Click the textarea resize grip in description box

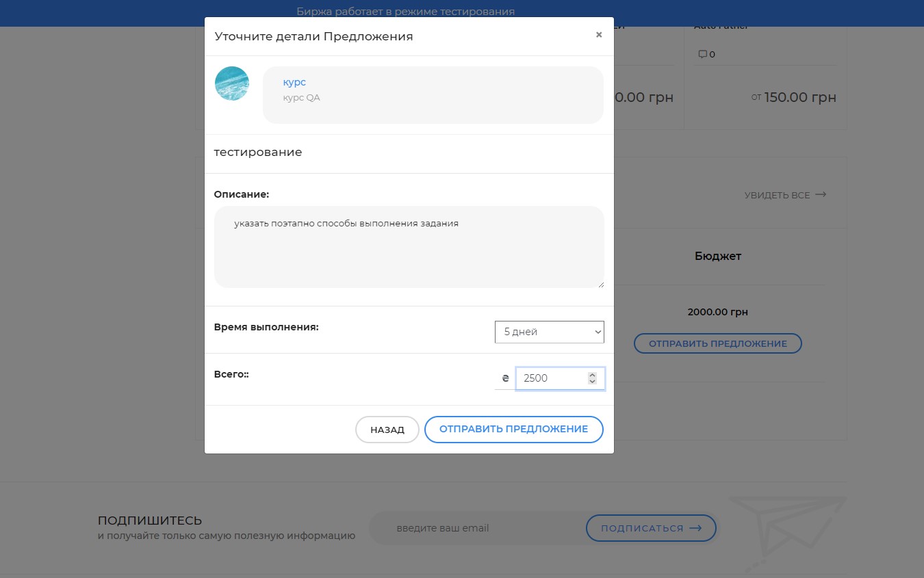[x=601, y=284]
